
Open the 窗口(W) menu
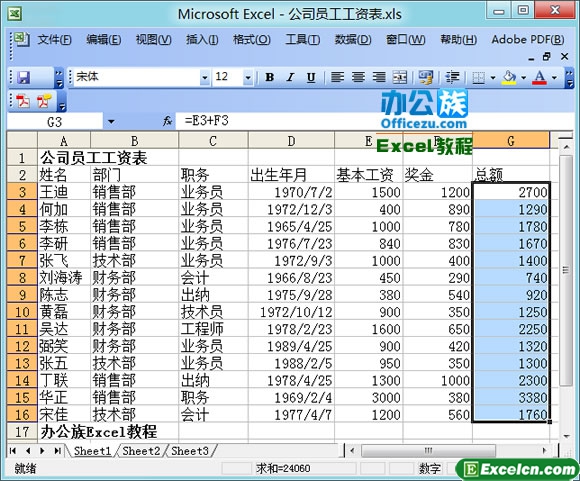[405, 39]
